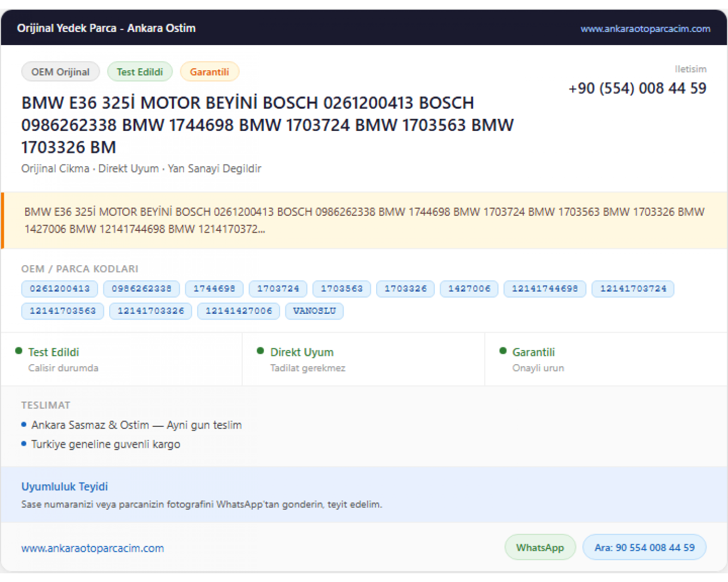The image size is (728, 582).
Task: Click part code chip 1744698
Action: click(215, 289)
